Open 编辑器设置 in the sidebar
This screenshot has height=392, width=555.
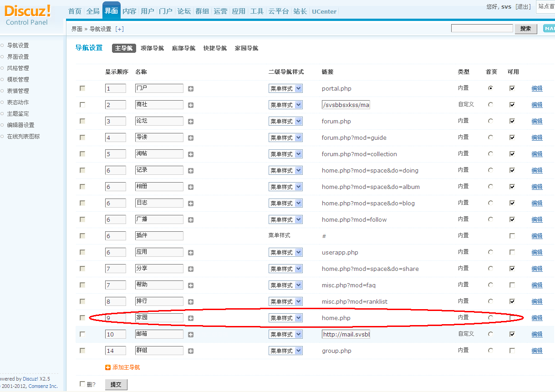(20, 125)
